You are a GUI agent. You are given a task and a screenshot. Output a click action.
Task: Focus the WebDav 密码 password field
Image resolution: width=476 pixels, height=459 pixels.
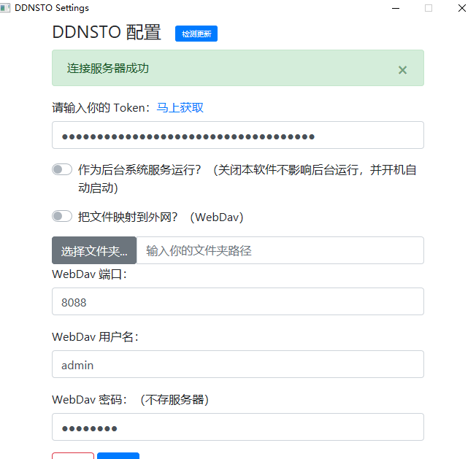[x=238, y=427]
